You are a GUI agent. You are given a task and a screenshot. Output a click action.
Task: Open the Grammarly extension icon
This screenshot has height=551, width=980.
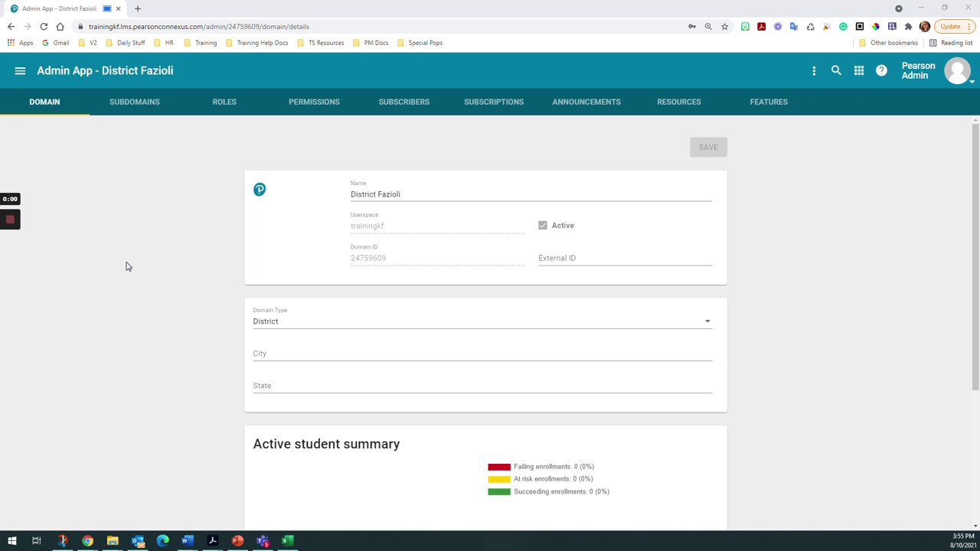click(x=843, y=26)
